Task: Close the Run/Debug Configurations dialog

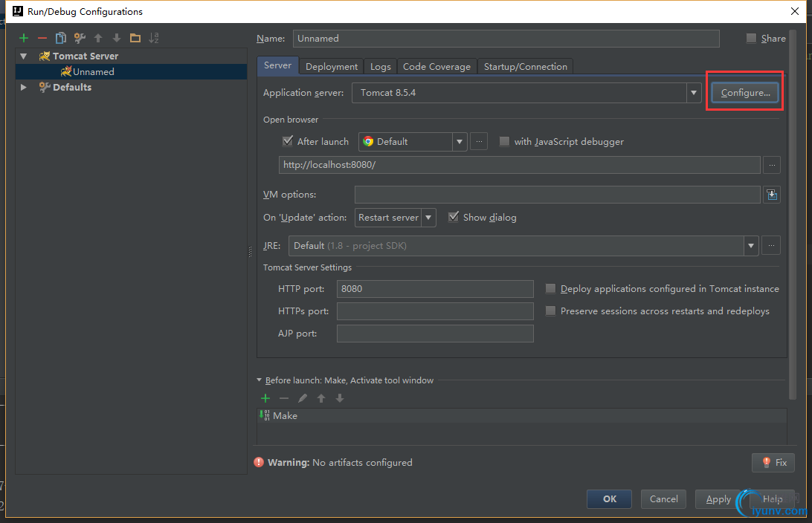Action: click(x=795, y=11)
